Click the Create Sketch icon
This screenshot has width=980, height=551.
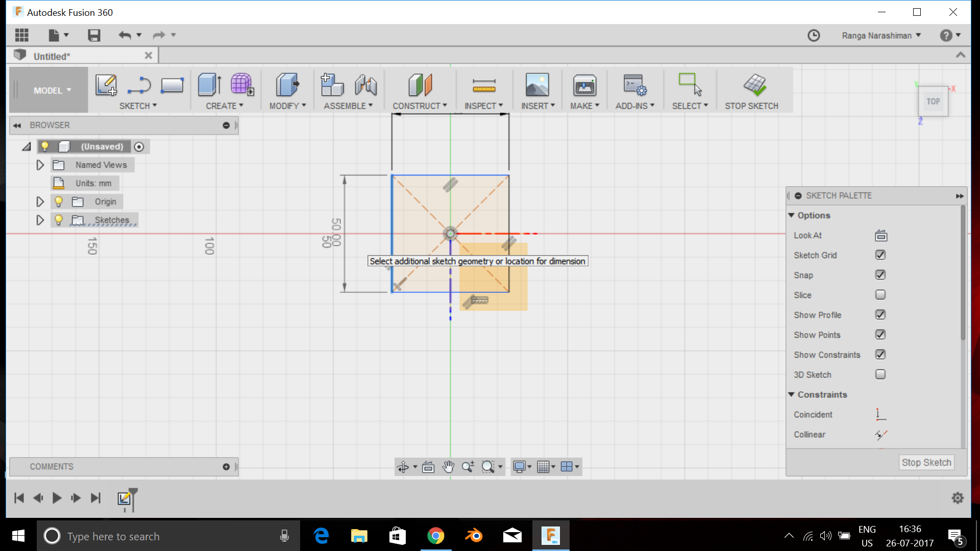point(106,84)
